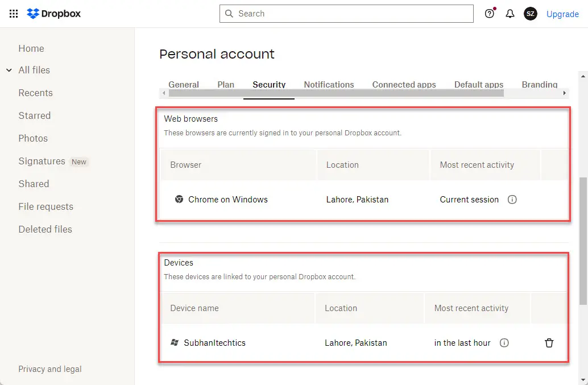Collapse the All files chevron
Screen dimensions: 588x385
(x=9, y=70)
